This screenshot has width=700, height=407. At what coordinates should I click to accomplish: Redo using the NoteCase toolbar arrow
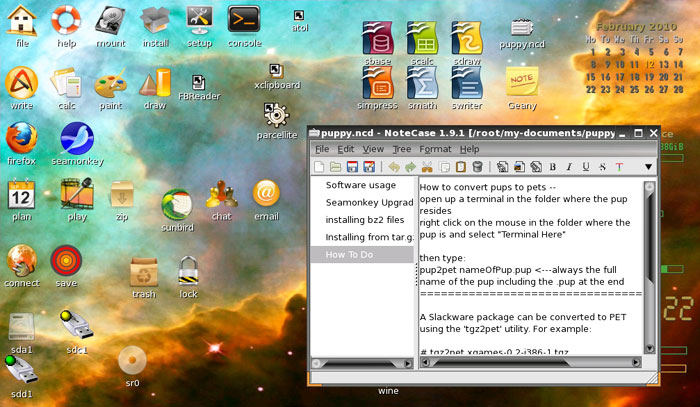410,167
